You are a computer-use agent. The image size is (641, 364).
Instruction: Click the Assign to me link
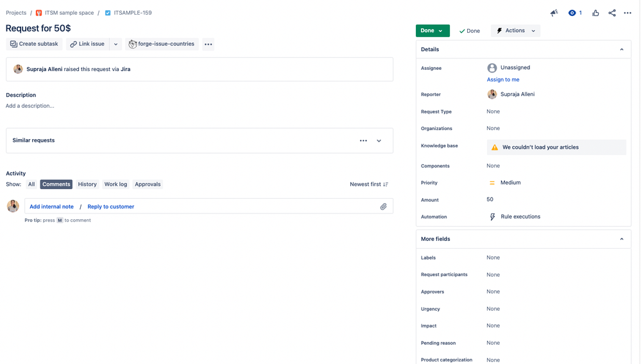tap(503, 79)
